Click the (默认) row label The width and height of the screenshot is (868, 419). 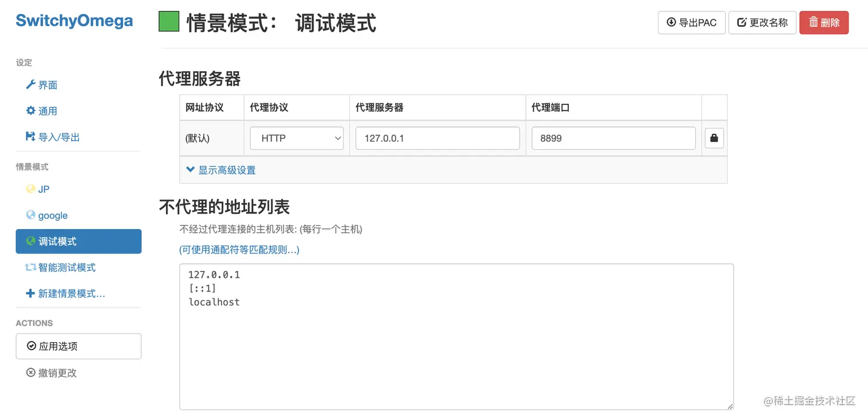(197, 138)
